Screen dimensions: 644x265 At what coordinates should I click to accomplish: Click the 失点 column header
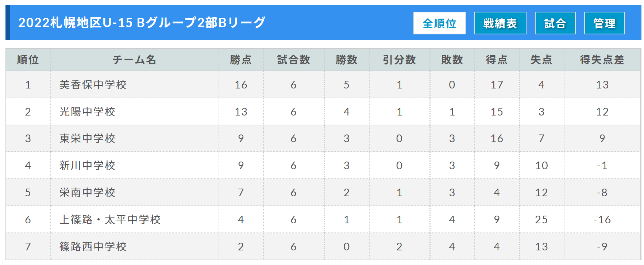(541, 60)
